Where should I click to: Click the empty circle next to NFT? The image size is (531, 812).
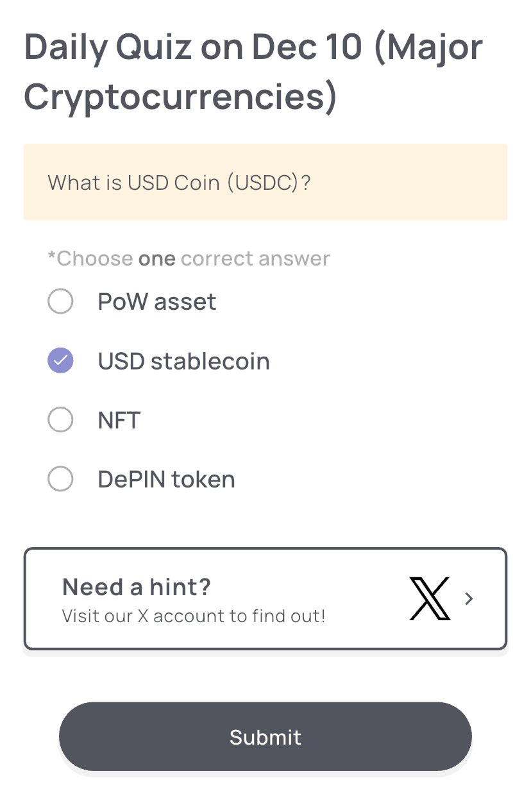click(x=60, y=419)
